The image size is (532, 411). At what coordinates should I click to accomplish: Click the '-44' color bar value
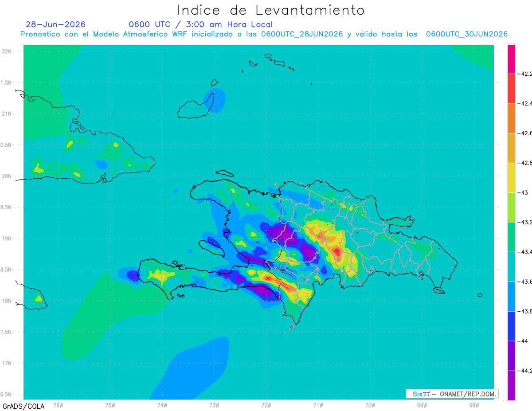click(x=522, y=341)
